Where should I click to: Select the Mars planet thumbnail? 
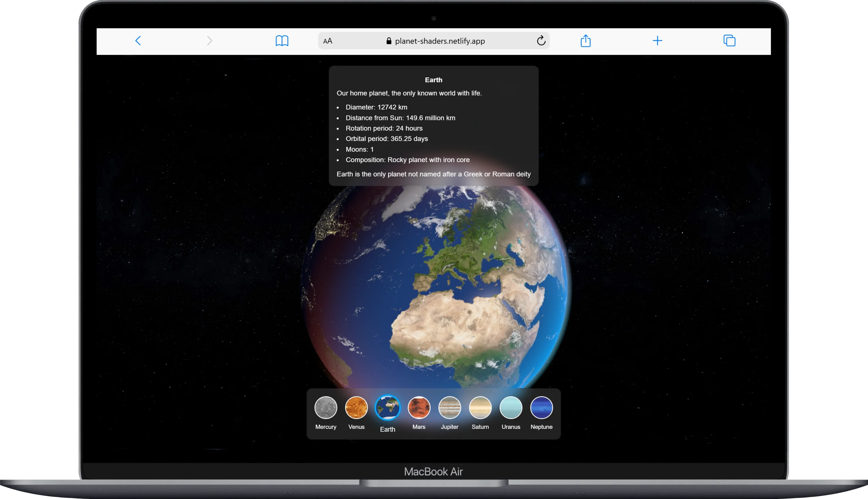[419, 408]
